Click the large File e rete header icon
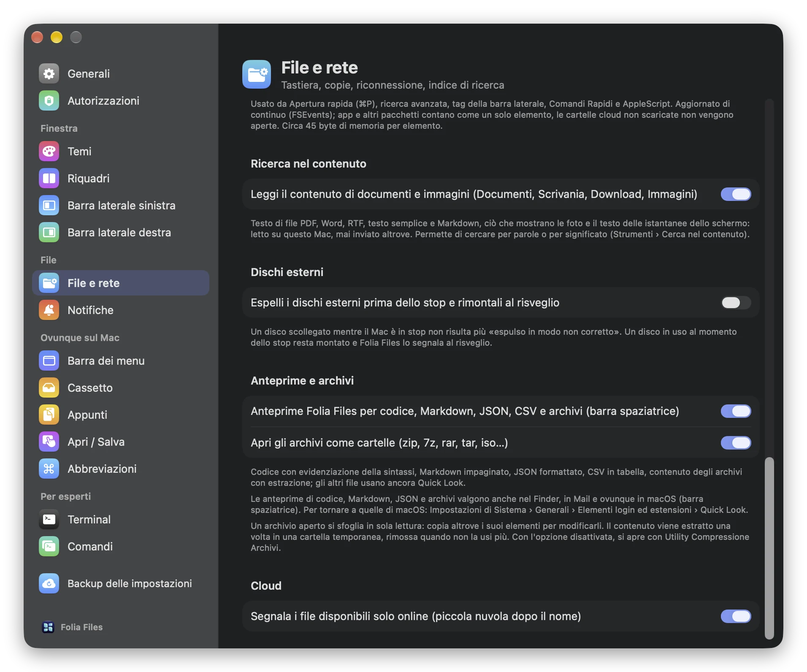 point(257,74)
